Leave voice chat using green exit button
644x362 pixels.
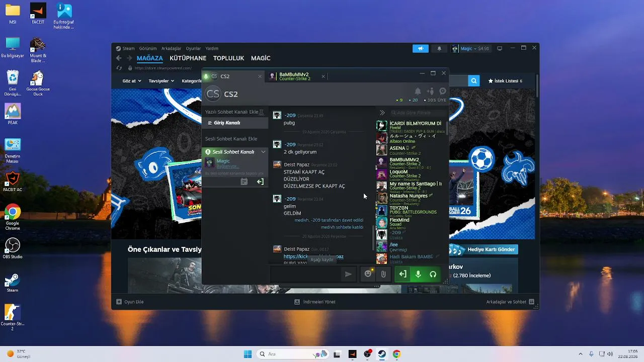click(403, 274)
